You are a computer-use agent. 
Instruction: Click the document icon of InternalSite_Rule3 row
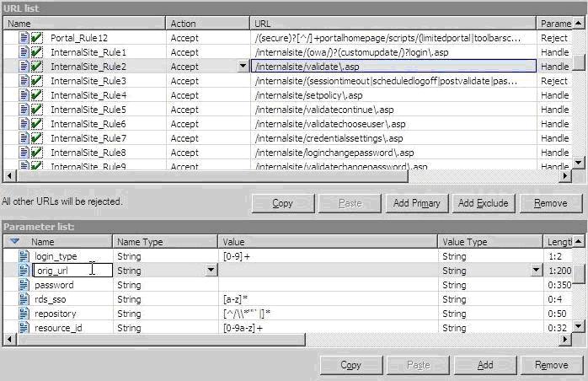point(24,81)
